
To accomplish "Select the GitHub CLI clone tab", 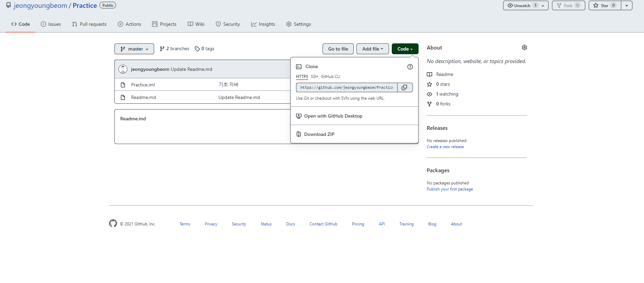I will (x=330, y=77).
